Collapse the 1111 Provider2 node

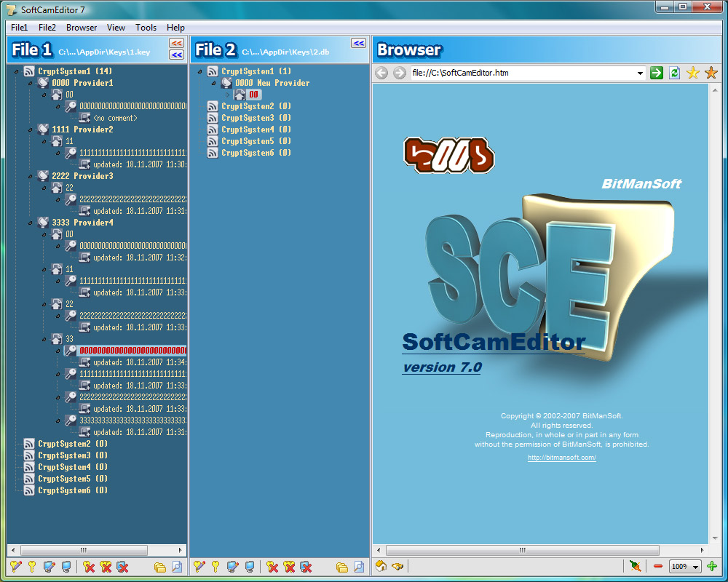30,129
